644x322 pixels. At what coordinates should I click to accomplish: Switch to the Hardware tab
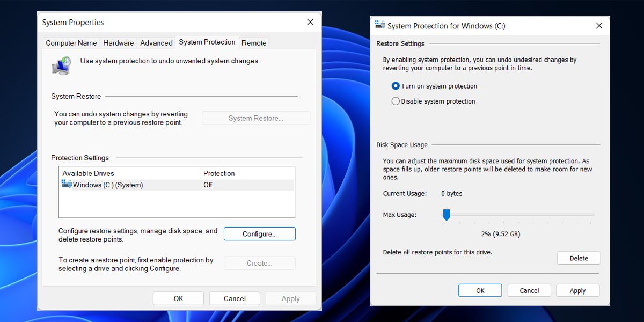coord(118,42)
